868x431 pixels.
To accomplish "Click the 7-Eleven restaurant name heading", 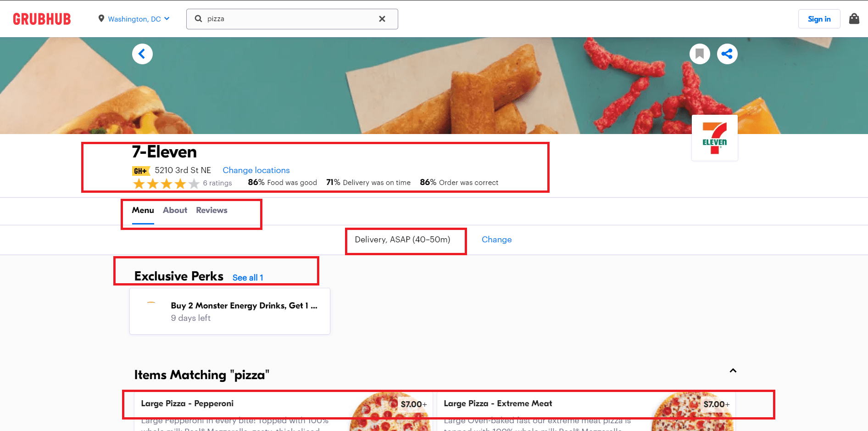I will (x=164, y=152).
